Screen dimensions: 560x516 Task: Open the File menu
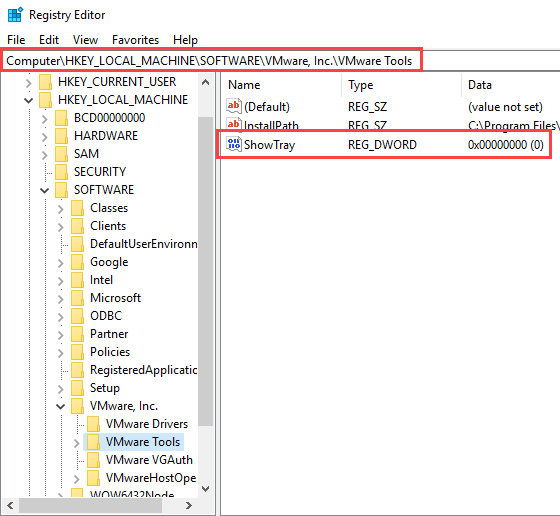(x=16, y=40)
